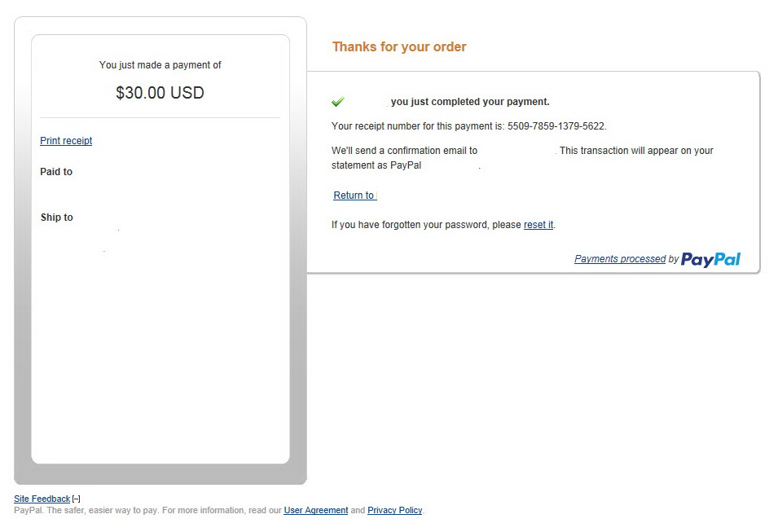Click the $30.00 USD payment amount
The width and height of the screenshot is (778, 532).
(160, 92)
